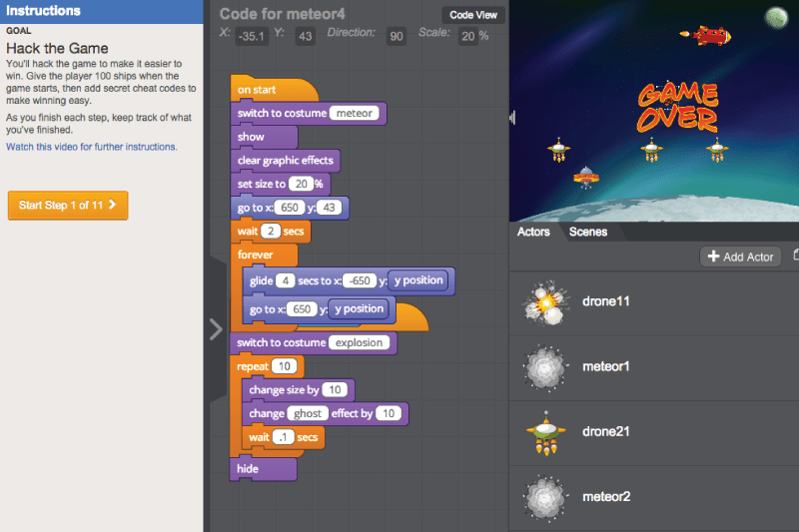The height and width of the screenshot is (532, 799).
Task: Switch to the Scenes tab
Action: pyautogui.click(x=588, y=232)
